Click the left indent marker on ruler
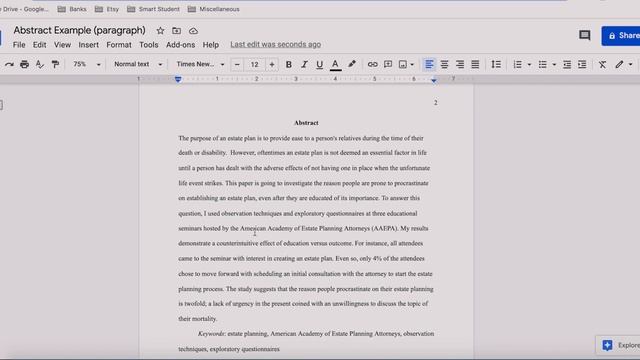Screen dimensions: 640x360 [178, 79]
